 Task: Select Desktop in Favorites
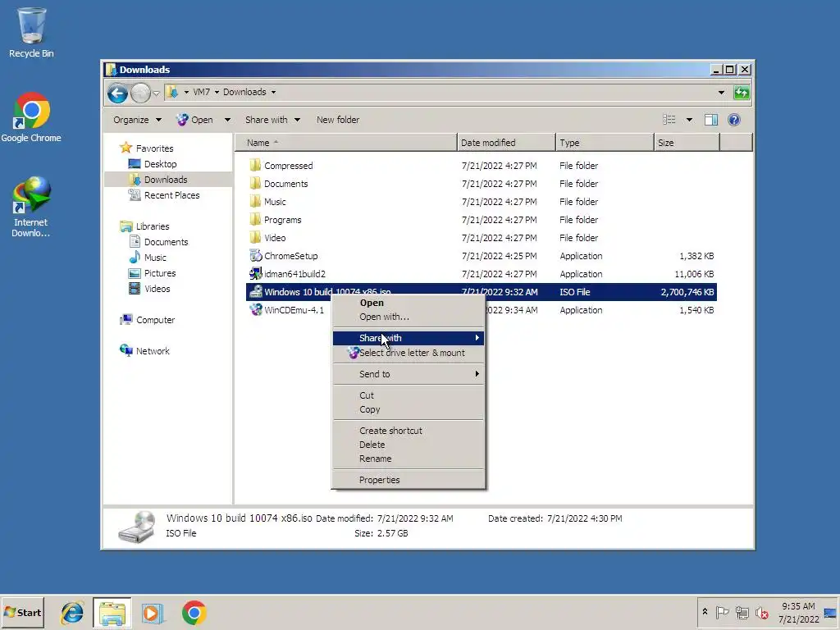click(160, 164)
